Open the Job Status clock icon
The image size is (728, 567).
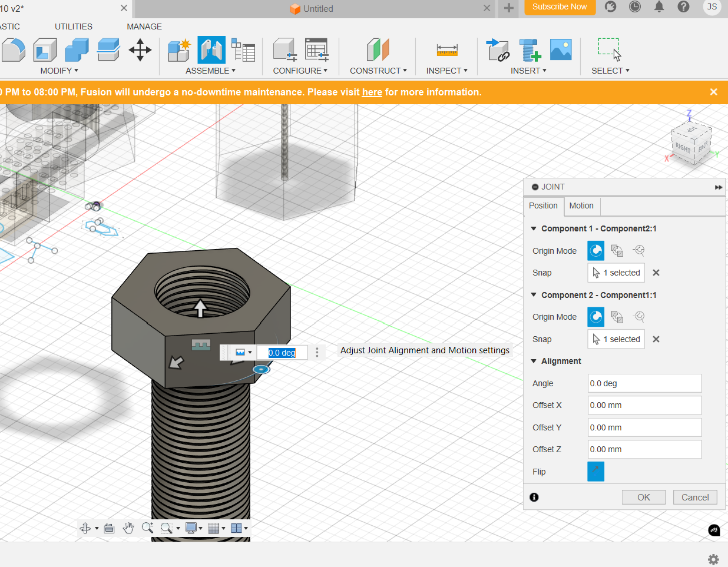point(635,7)
